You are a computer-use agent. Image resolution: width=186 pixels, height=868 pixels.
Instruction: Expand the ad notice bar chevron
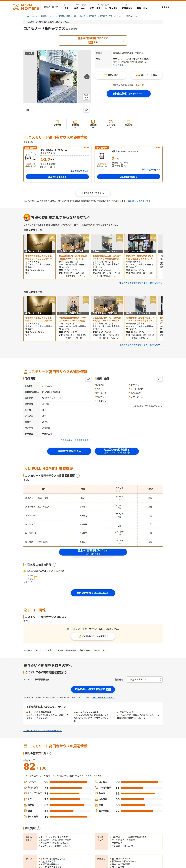tap(160, 22)
